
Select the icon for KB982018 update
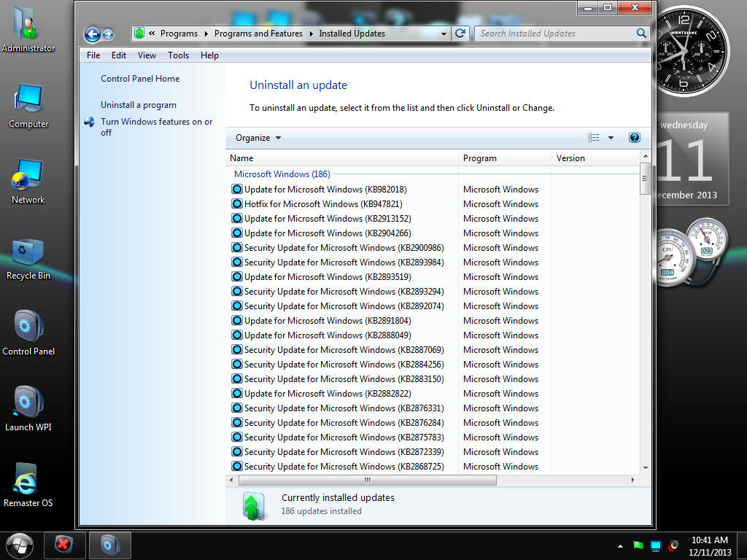click(237, 189)
